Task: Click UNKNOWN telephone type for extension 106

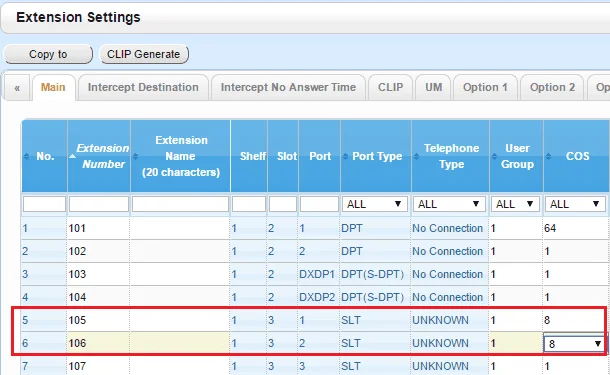Action: [x=450, y=343]
